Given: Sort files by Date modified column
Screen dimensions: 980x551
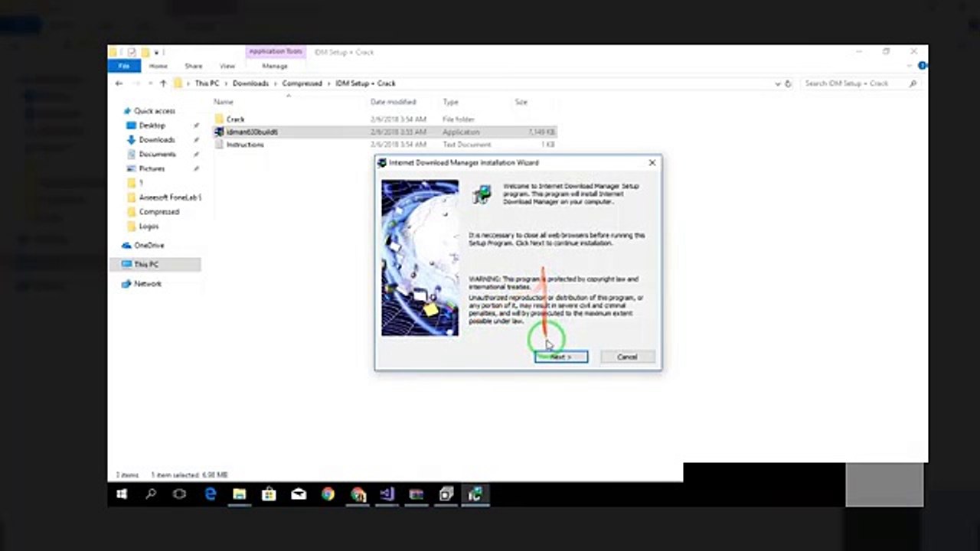Looking at the screenshot, I should point(393,102).
